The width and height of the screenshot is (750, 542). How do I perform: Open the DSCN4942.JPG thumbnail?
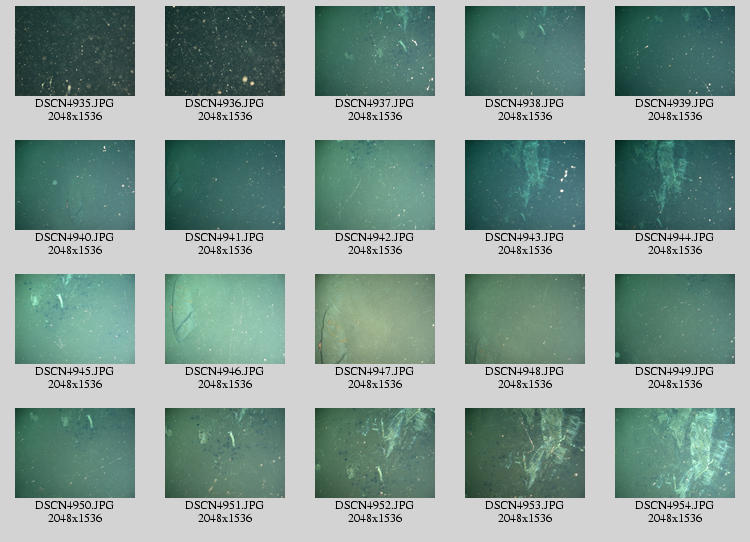coord(375,185)
